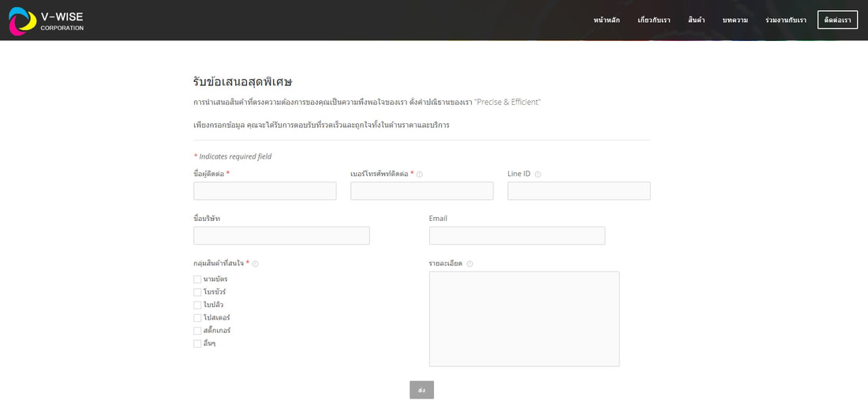Click the ติดต่อเรา button in header
The width and height of the screenshot is (868, 408).
click(x=837, y=20)
